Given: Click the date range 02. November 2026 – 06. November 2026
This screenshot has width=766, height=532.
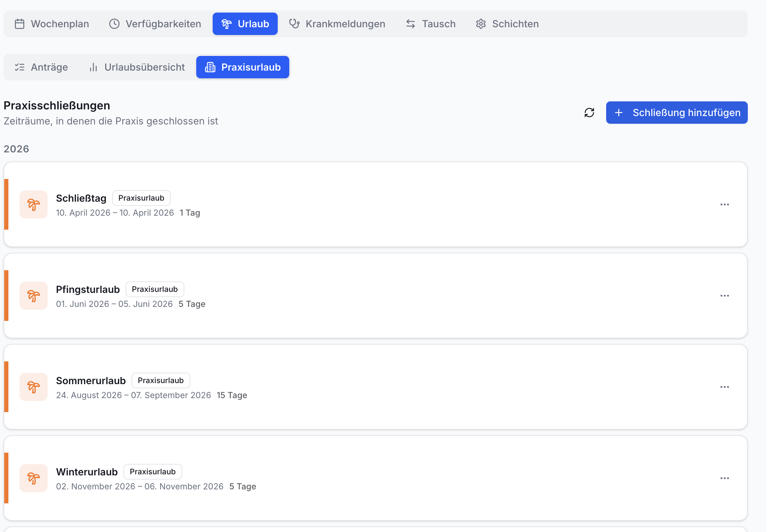Looking at the screenshot, I should click(140, 486).
